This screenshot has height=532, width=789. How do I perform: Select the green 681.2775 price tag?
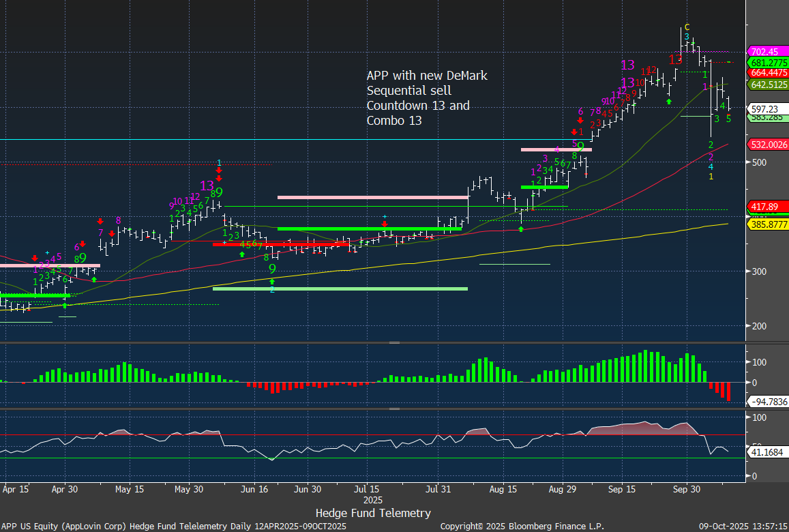click(x=768, y=63)
